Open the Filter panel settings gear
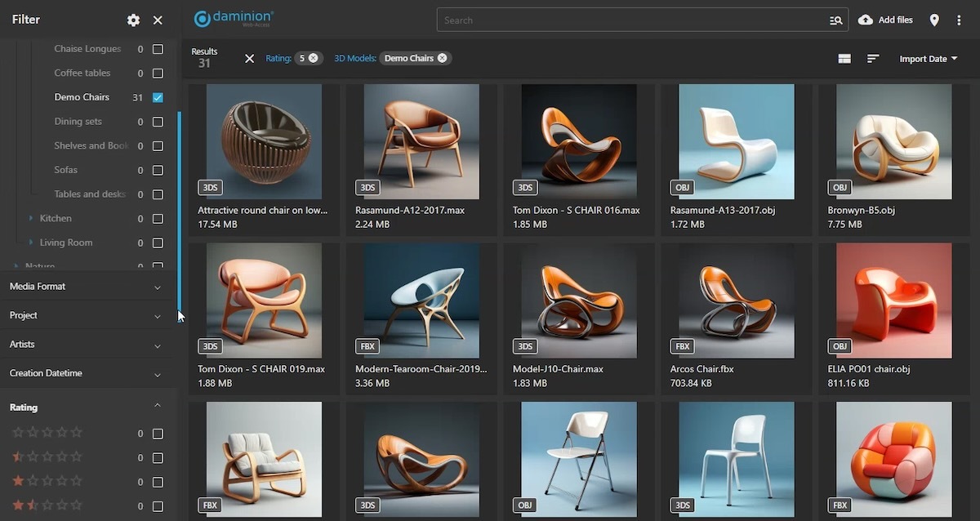Screen dimensions: 980x521 pos(133,20)
